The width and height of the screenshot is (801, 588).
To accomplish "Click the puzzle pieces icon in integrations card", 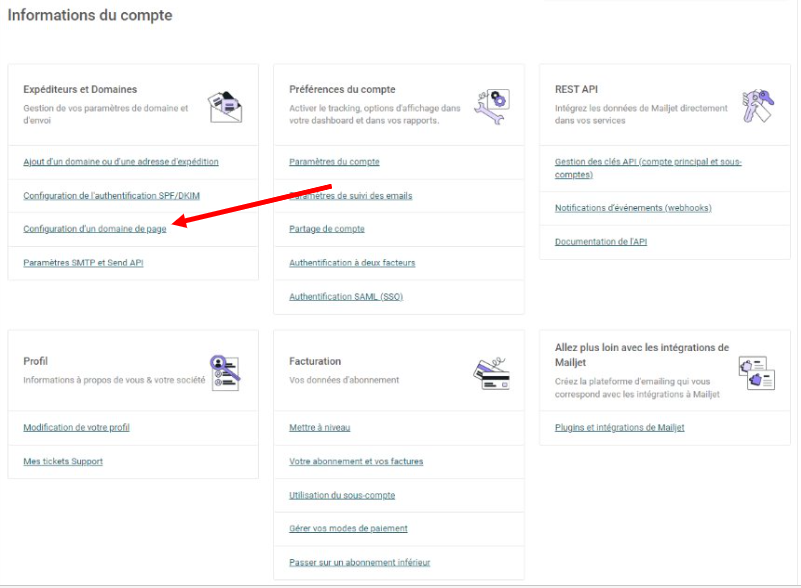I will (x=757, y=373).
